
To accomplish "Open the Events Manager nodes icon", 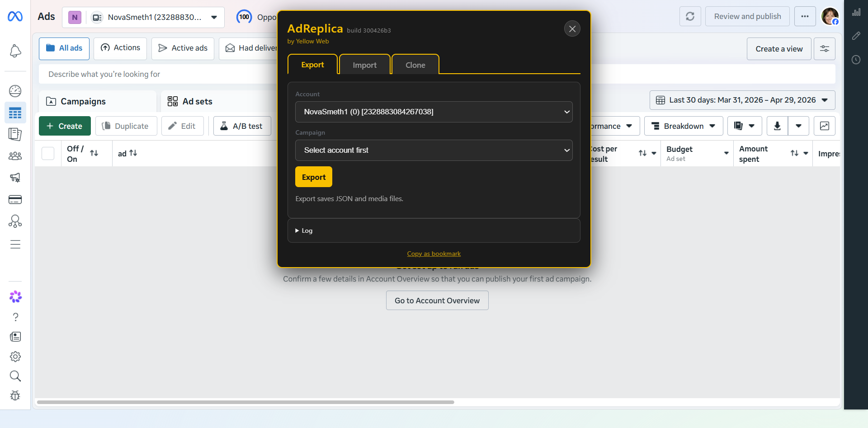I will point(15,221).
